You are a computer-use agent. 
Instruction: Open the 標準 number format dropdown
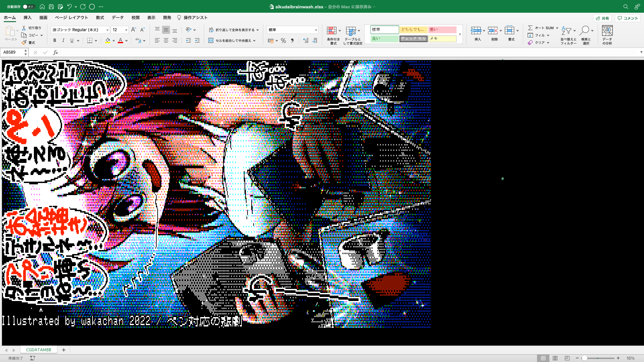point(292,30)
